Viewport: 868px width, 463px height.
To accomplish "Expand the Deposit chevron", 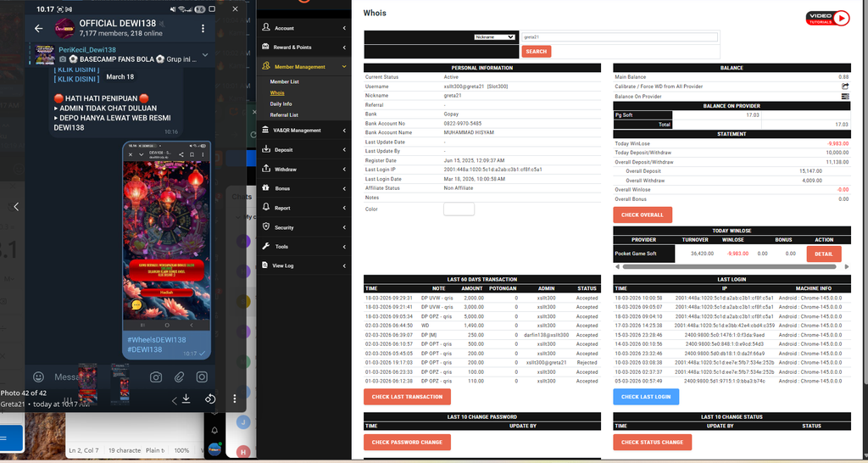I will tap(344, 149).
